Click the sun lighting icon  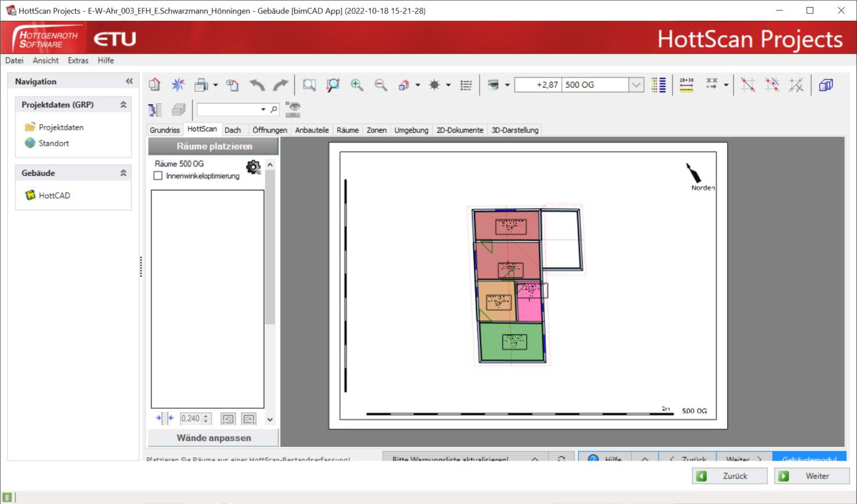point(434,85)
